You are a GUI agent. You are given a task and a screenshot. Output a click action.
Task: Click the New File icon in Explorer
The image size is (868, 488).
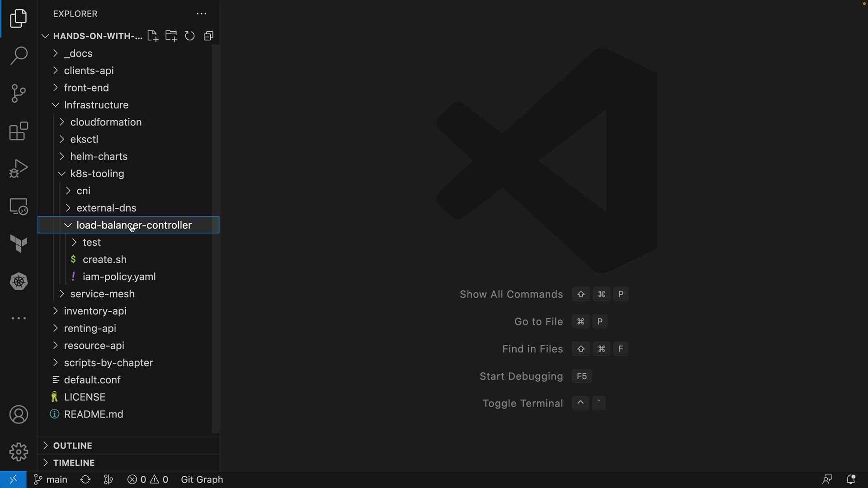pyautogui.click(x=152, y=36)
